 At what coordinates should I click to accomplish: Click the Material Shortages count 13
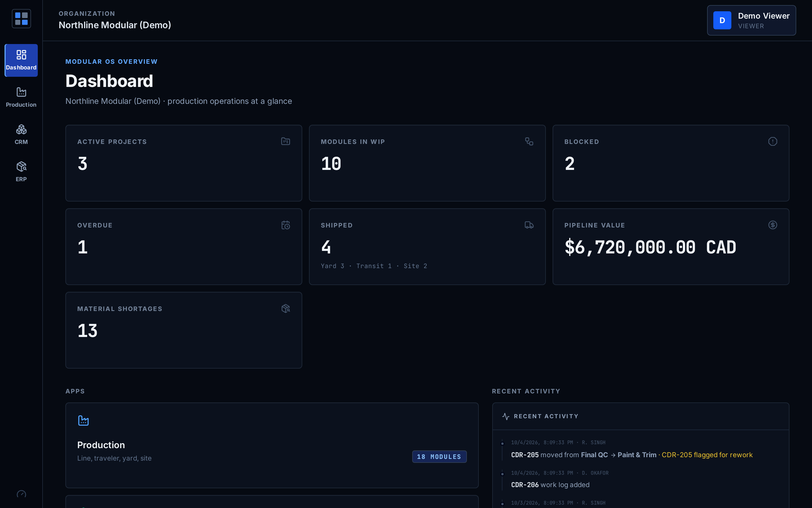click(x=88, y=331)
